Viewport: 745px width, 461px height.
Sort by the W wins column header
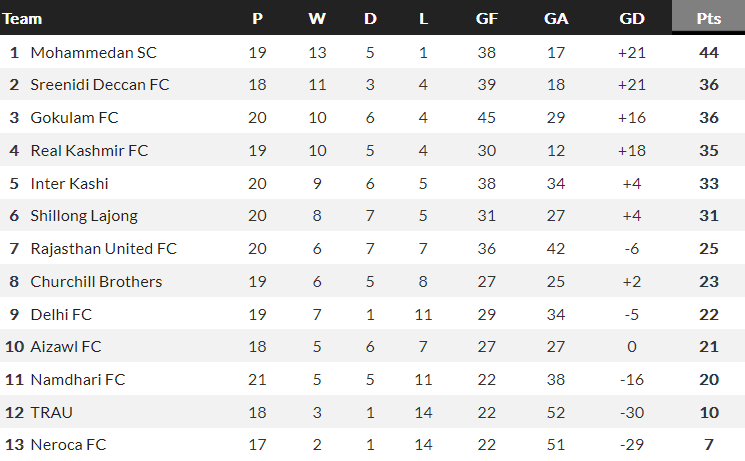tap(317, 18)
